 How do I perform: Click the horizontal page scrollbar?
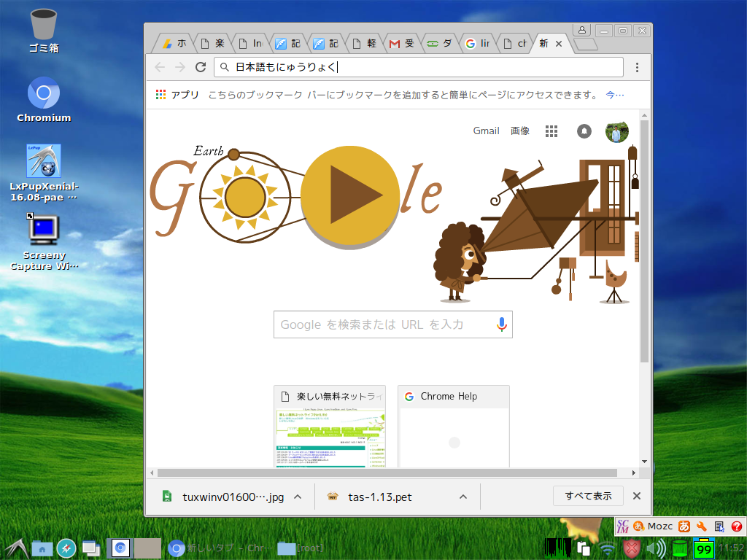387,472
